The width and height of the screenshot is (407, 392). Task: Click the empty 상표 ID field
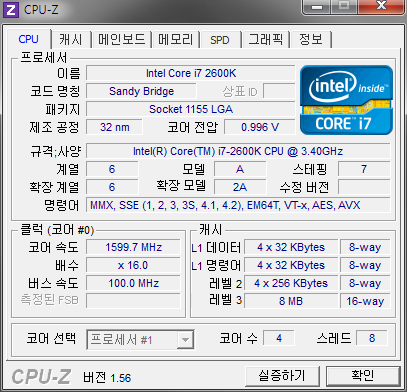coord(279,91)
